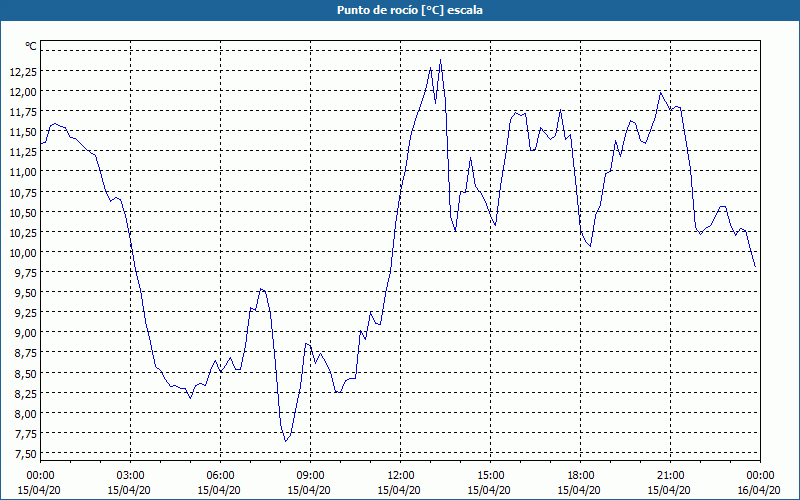
Task: Click the 8,75 y-axis label
Action: pos(27,354)
